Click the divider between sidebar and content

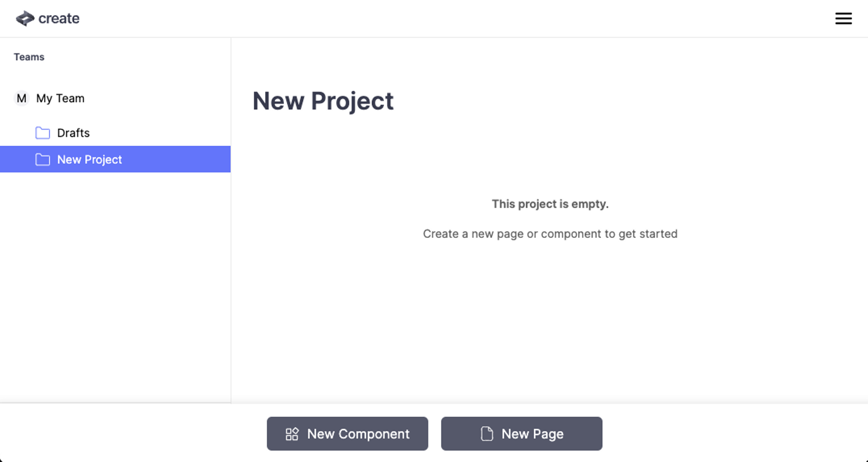coord(231,271)
